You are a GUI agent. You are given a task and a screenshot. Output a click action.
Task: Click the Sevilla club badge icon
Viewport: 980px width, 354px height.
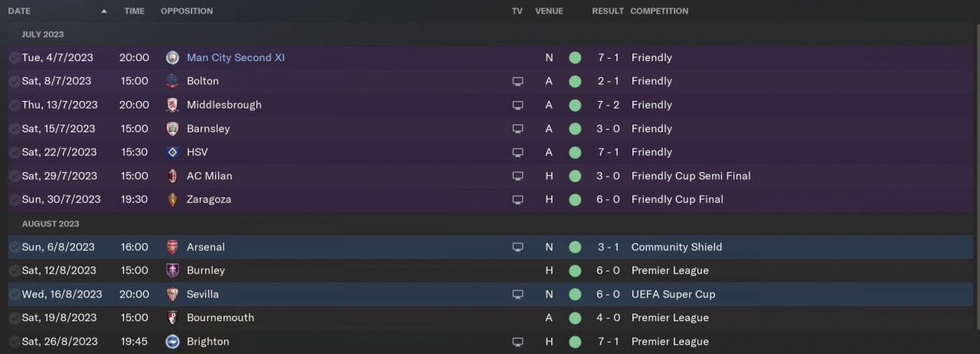coord(172,294)
